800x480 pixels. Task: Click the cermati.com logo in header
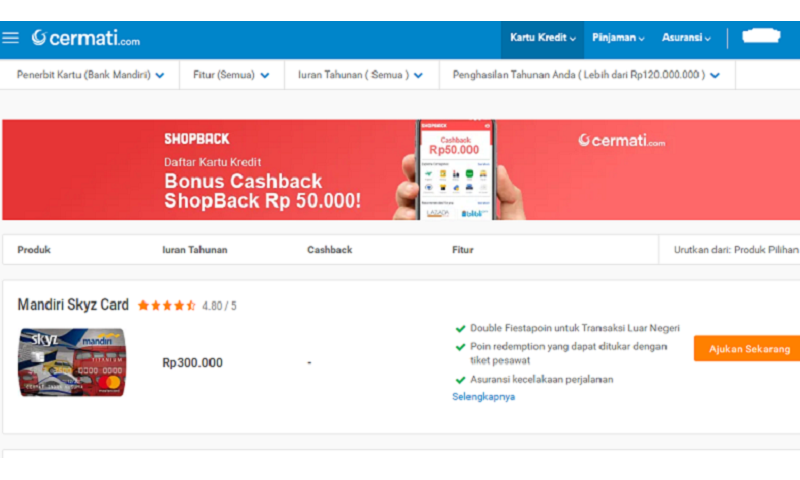pos(85,38)
